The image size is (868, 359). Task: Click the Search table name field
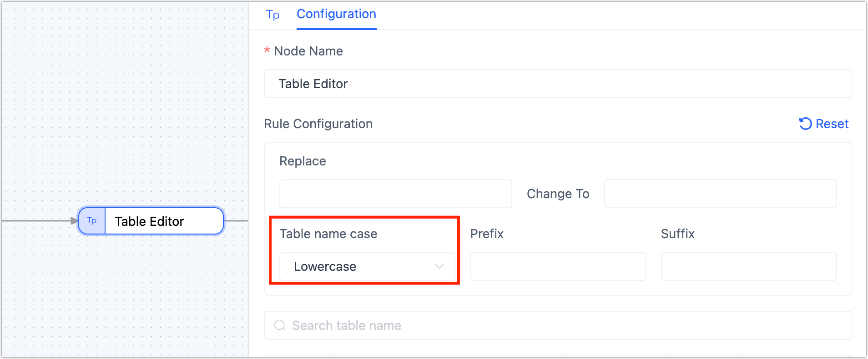[x=564, y=325]
